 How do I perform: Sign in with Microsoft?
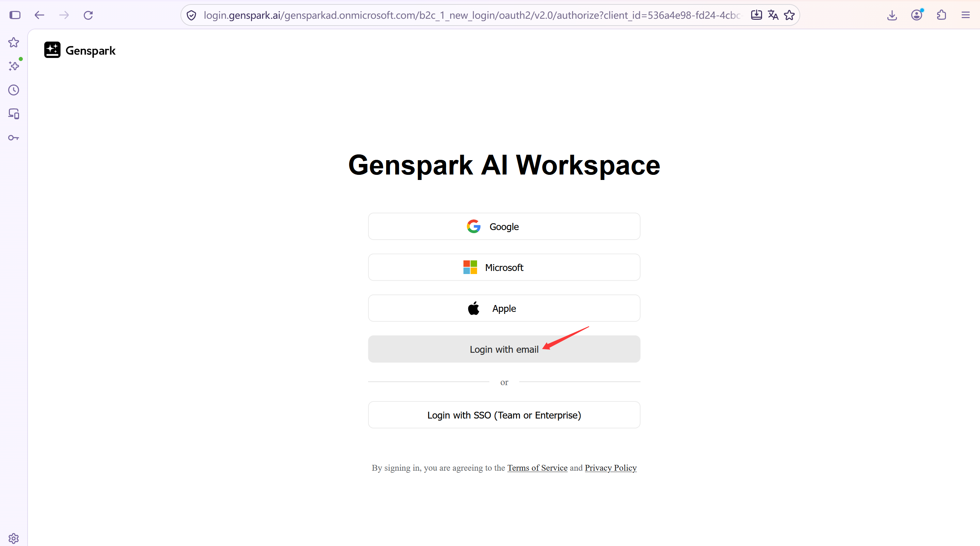[504, 267]
